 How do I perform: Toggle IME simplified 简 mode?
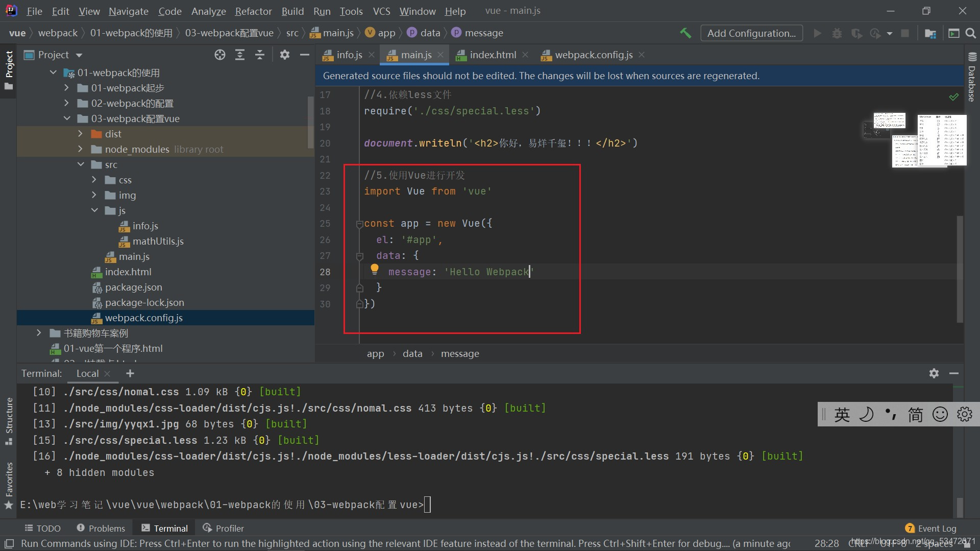pyautogui.click(x=915, y=414)
